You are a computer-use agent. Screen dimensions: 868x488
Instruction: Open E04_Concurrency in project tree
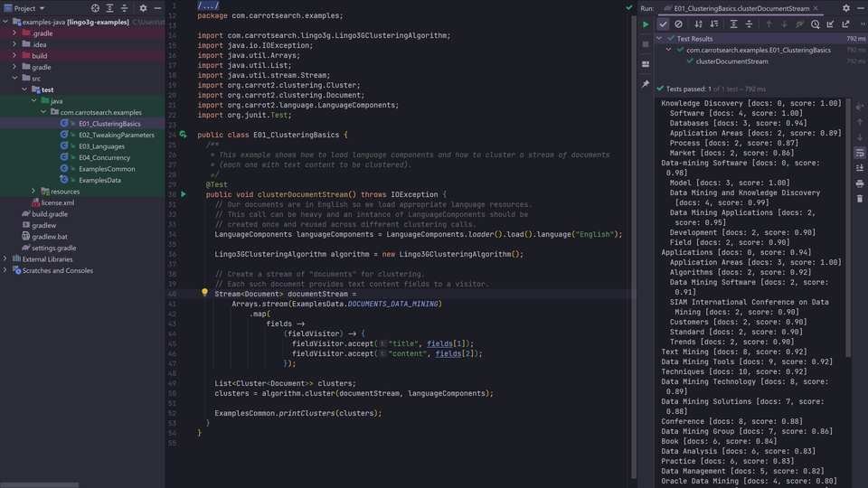click(x=104, y=157)
